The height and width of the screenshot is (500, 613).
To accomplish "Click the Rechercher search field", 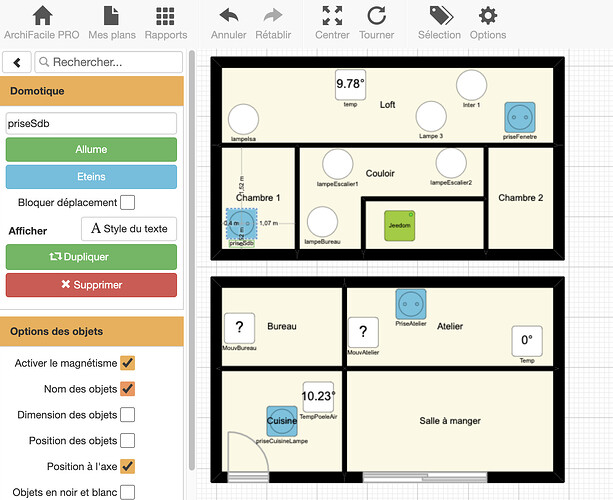I will (108, 62).
